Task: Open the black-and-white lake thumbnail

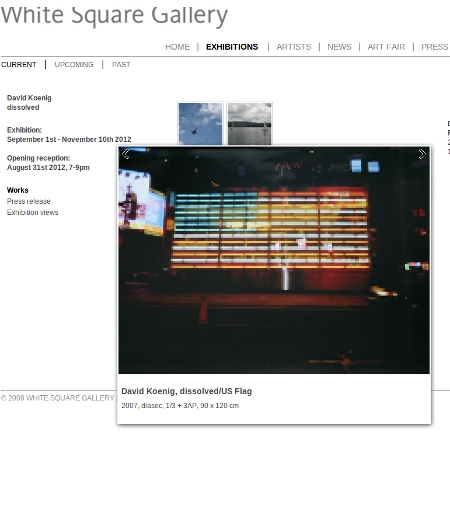Action: 249,124
